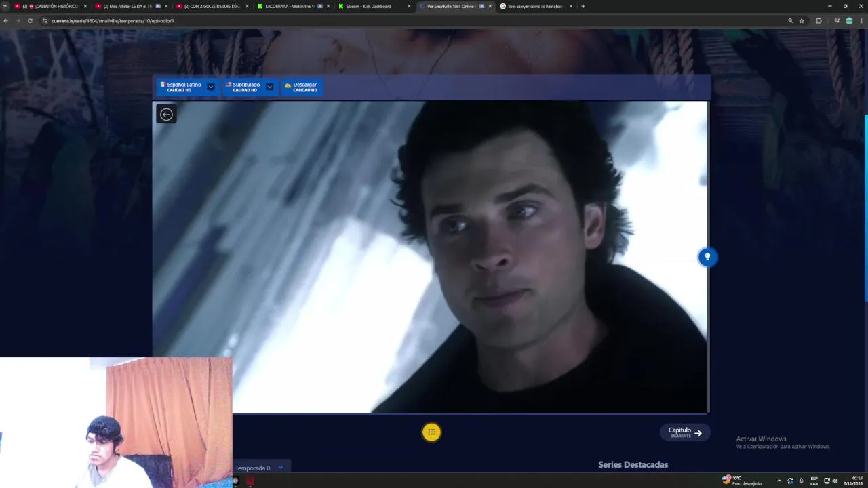868x488 pixels.
Task: Click the browser forward arrow
Action: [x=18, y=21]
